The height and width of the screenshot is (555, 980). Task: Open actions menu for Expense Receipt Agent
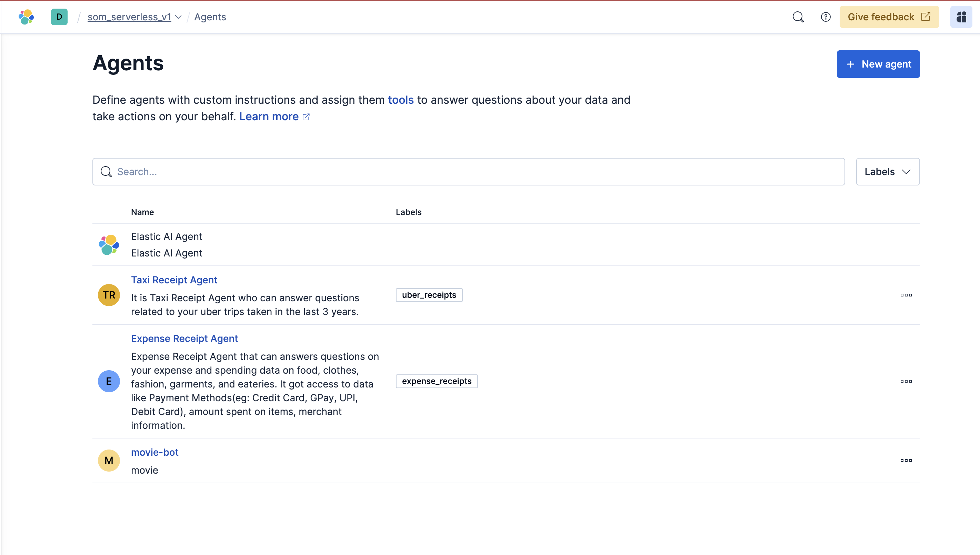pyautogui.click(x=906, y=381)
